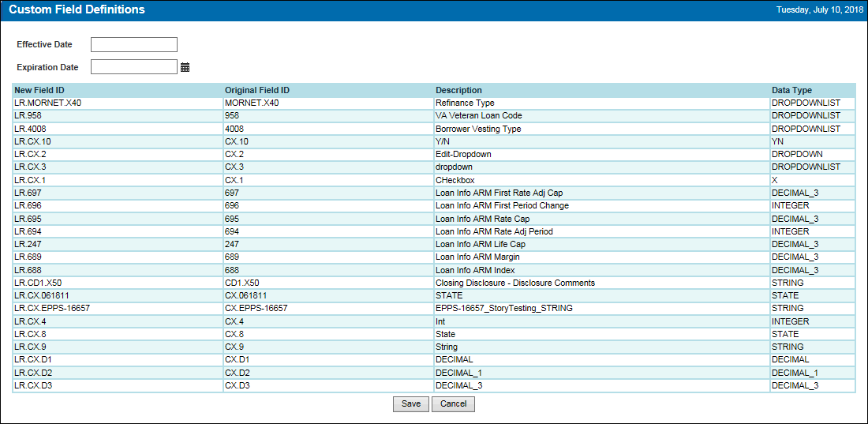This screenshot has height=424, width=868.
Task: Select the LR.958 row field ID
Action: (118, 116)
